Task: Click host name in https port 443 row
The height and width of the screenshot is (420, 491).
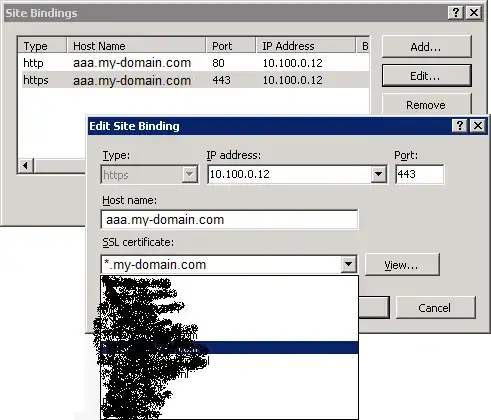Action: point(132,80)
